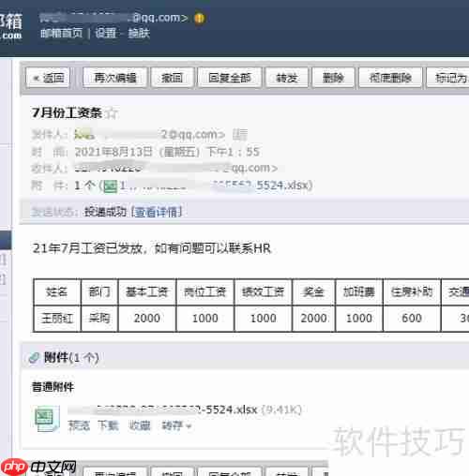Star the 7月份工资条 email
This screenshot has width=469, height=476.
click(112, 113)
